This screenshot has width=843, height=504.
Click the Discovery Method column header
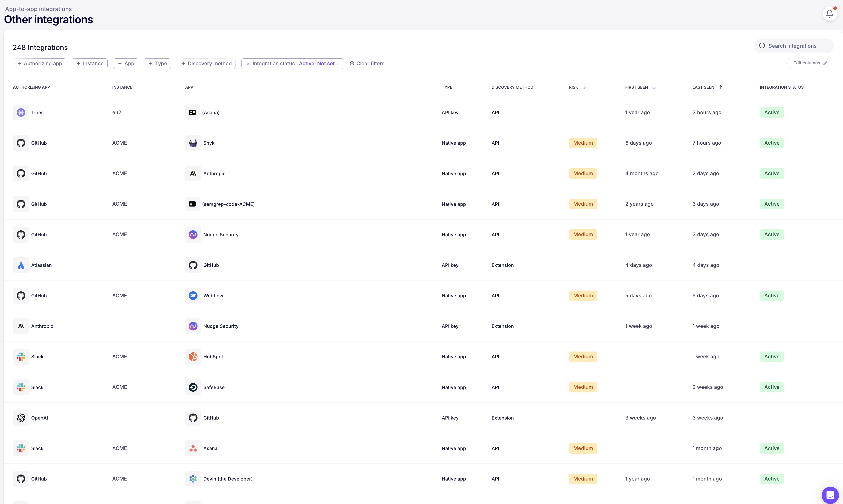click(x=512, y=87)
